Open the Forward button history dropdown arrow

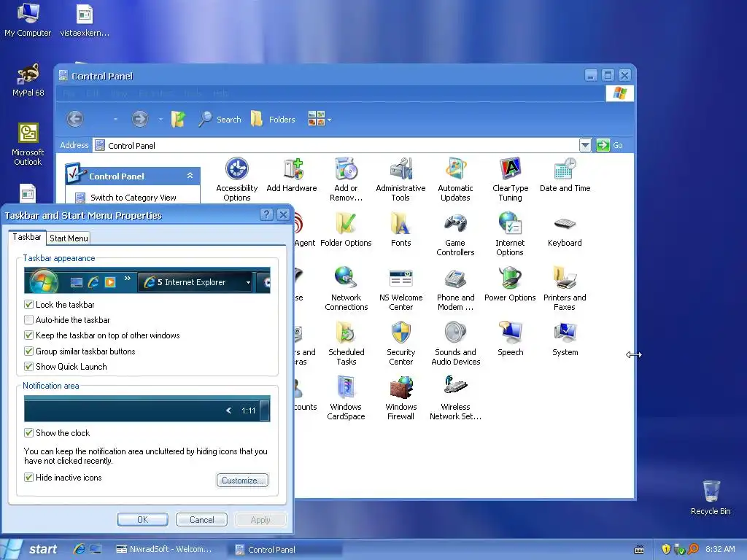coord(160,119)
